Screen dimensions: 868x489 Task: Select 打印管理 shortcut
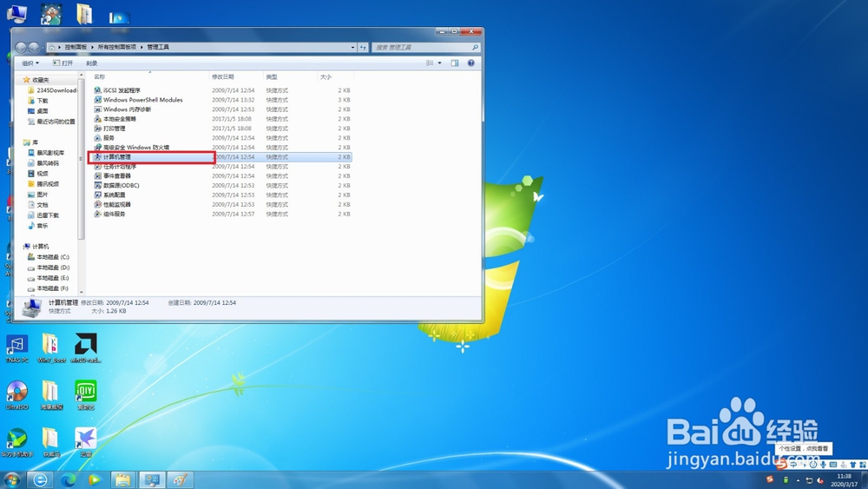[x=109, y=128]
